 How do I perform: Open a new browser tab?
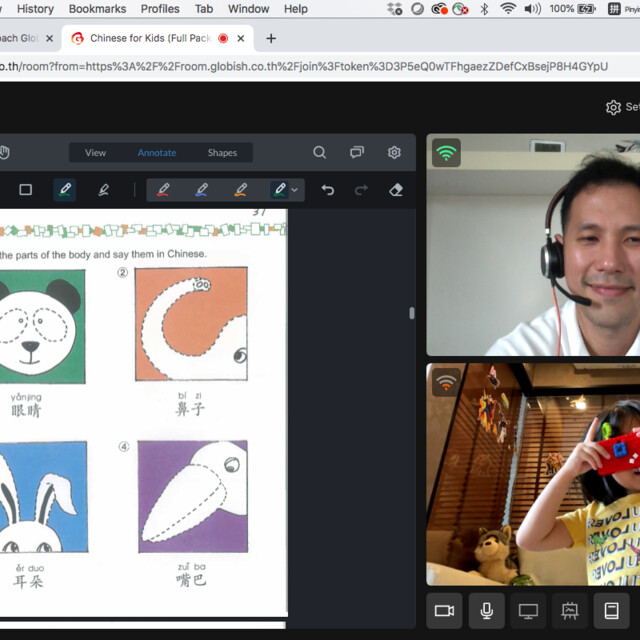tap(271, 38)
